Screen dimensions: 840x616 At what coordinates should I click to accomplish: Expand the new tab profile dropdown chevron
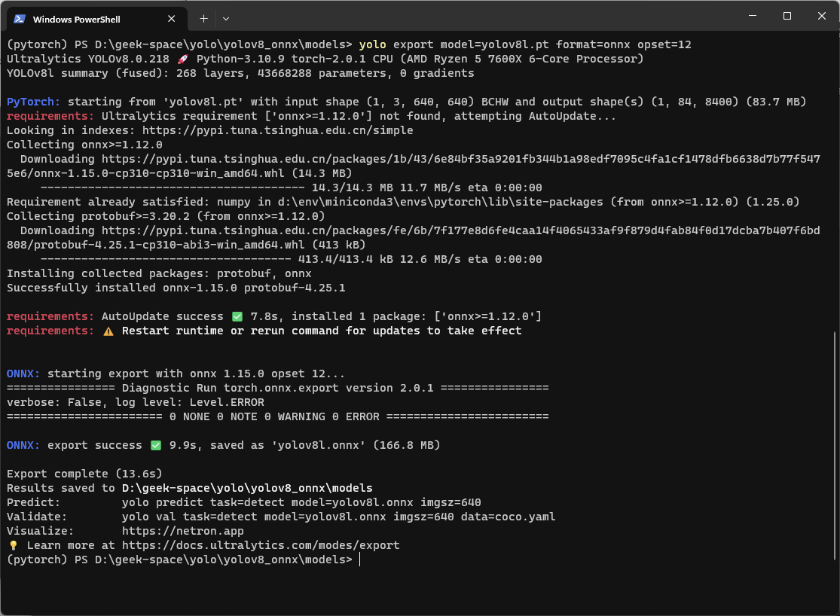coord(226,18)
